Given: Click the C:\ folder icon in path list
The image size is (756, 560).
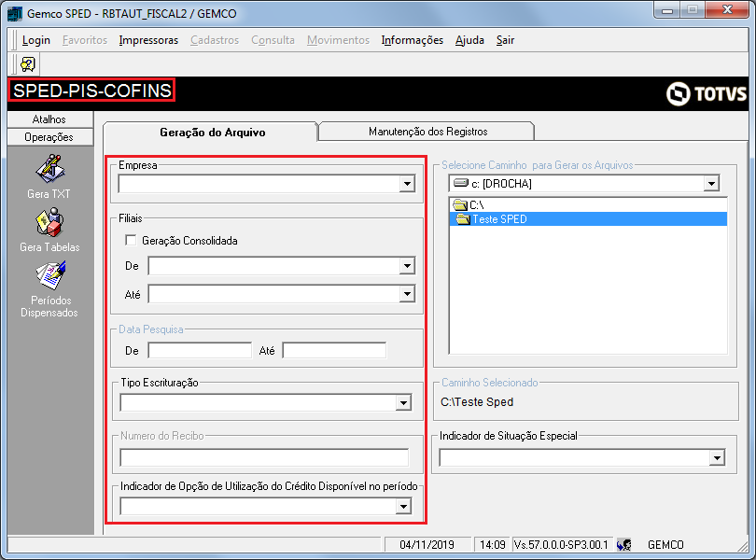Looking at the screenshot, I should [460, 205].
